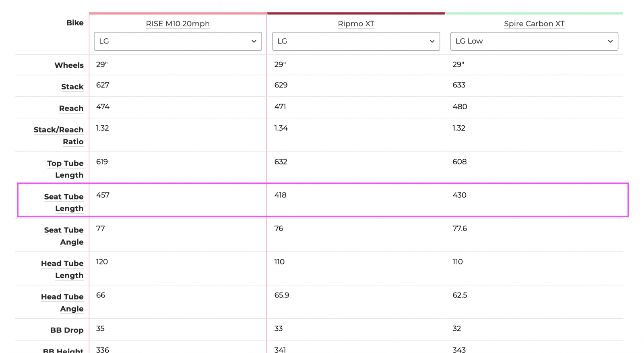Select the top tube length 608

click(x=460, y=162)
